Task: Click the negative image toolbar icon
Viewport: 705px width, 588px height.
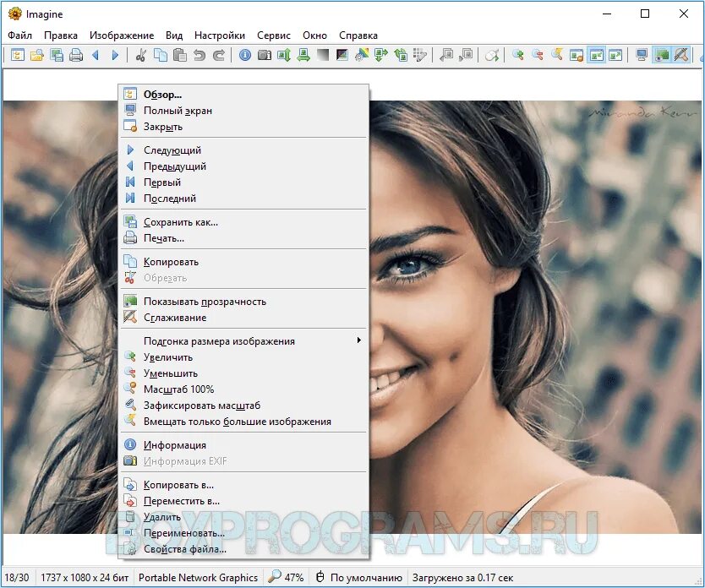Action: click(342, 55)
